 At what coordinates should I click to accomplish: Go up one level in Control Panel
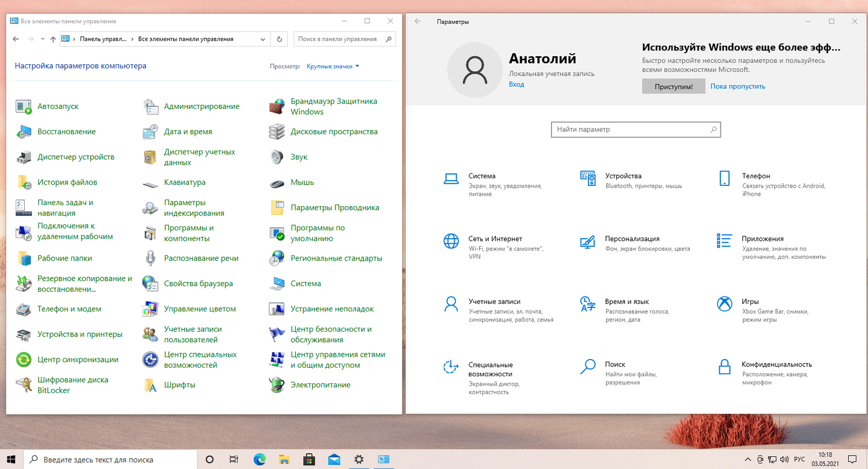[53, 39]
